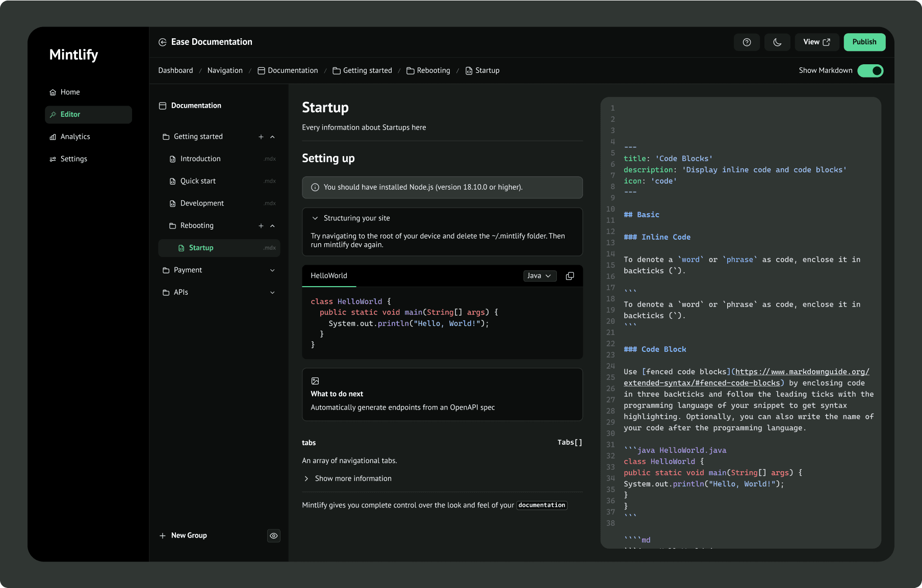The image size is (922, 588).
Task: Click the Editor magic wand icon
Action: click(53, 115)
